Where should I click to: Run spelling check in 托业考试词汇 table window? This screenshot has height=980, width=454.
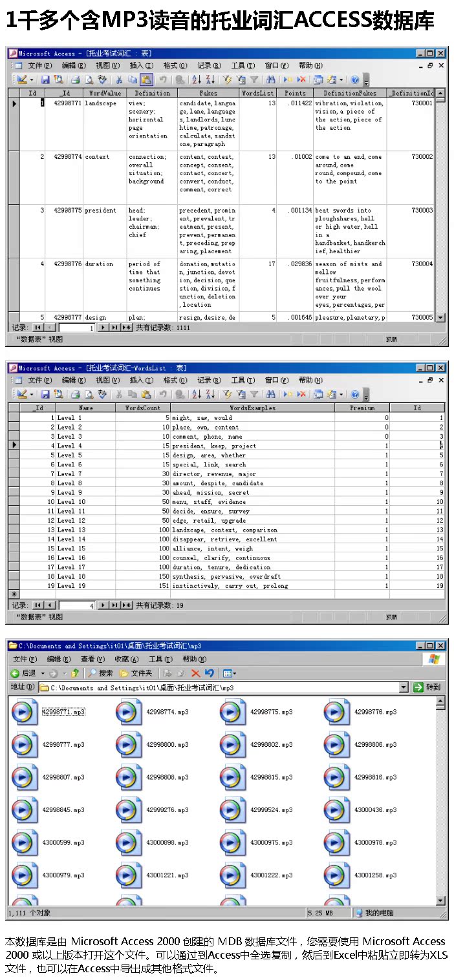pyautogui.click(x=102, y=79)
